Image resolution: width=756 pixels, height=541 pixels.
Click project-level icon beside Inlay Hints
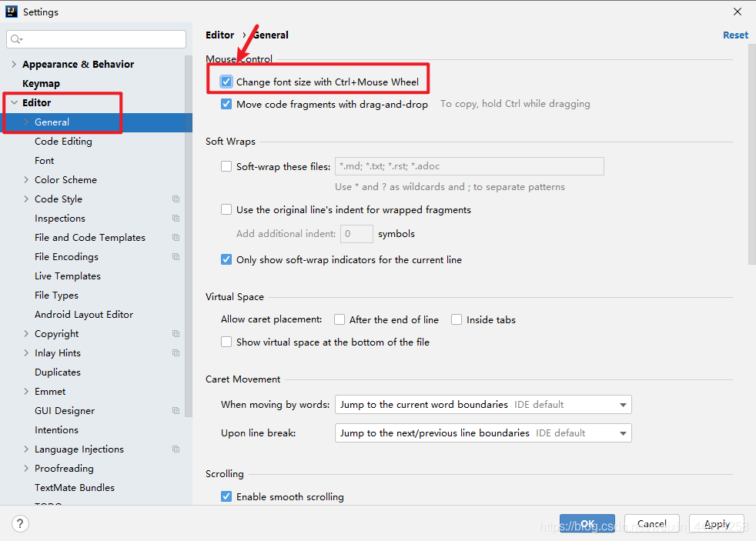pyautogui.click(x=176, y=353)
